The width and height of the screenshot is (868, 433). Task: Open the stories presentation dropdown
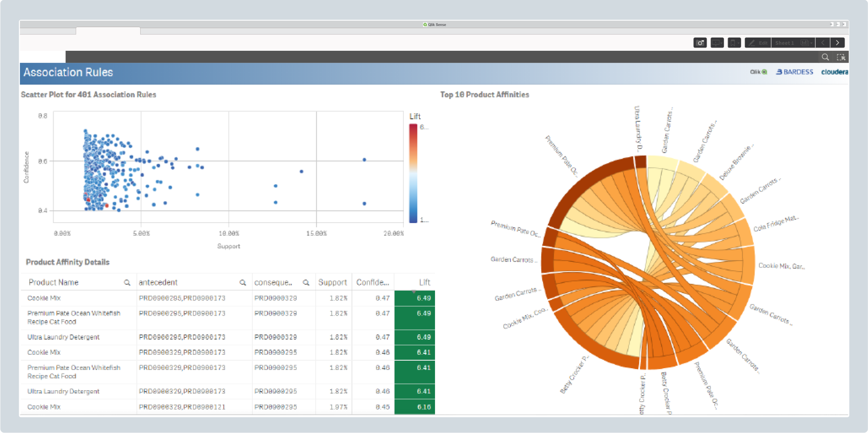point(717,43)
